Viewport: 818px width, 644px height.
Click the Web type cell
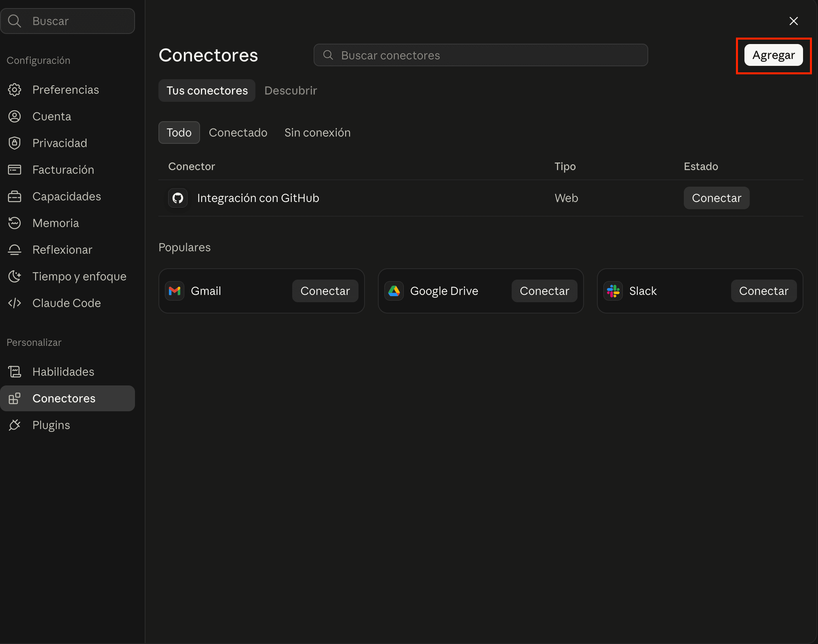click(566, 198)
